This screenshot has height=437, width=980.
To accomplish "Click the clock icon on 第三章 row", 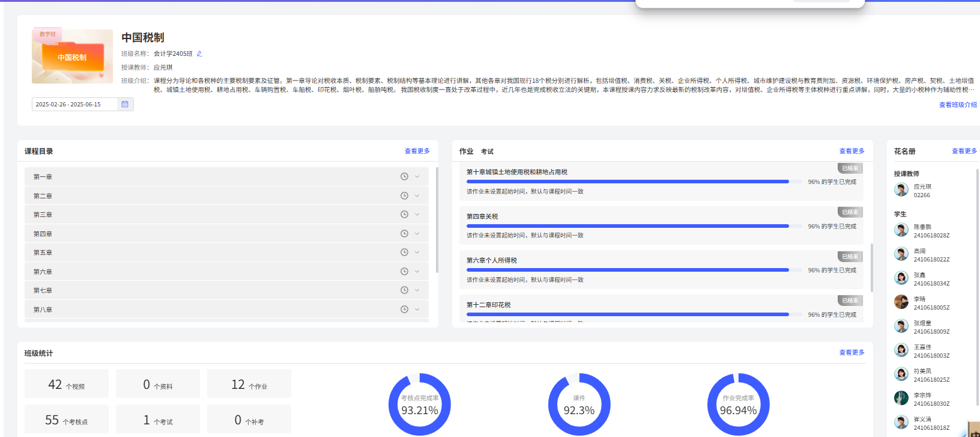I will tap(404, 215).
